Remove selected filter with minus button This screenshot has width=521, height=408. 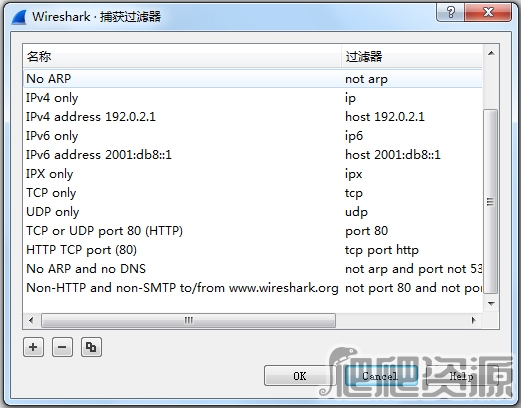(x=62, y=347)
